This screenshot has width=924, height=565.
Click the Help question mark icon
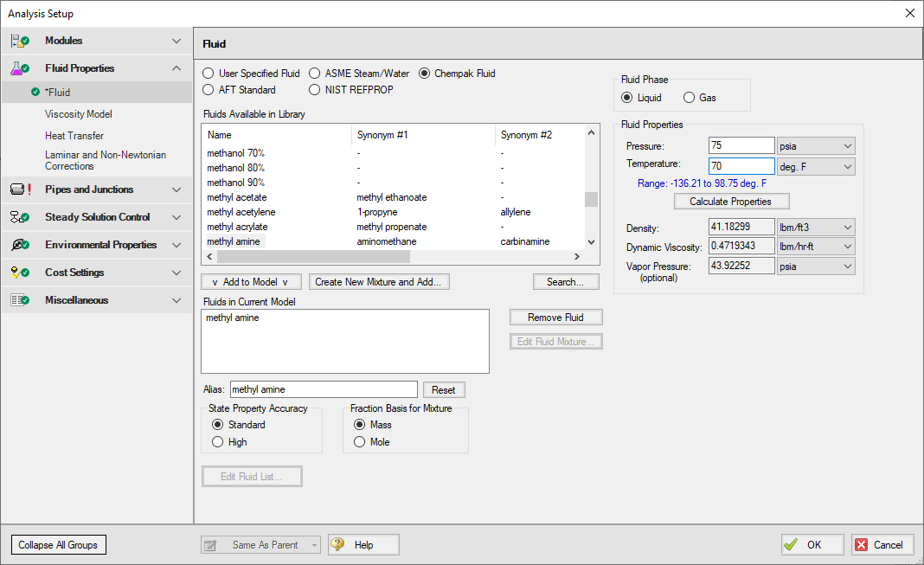(x=338, y=544)
